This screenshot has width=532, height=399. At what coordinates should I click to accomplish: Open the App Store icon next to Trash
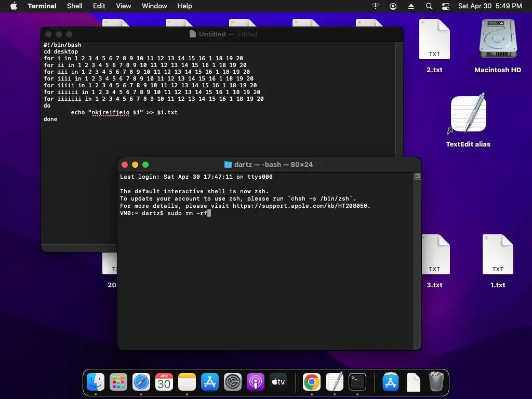click(x=391, y=382)
